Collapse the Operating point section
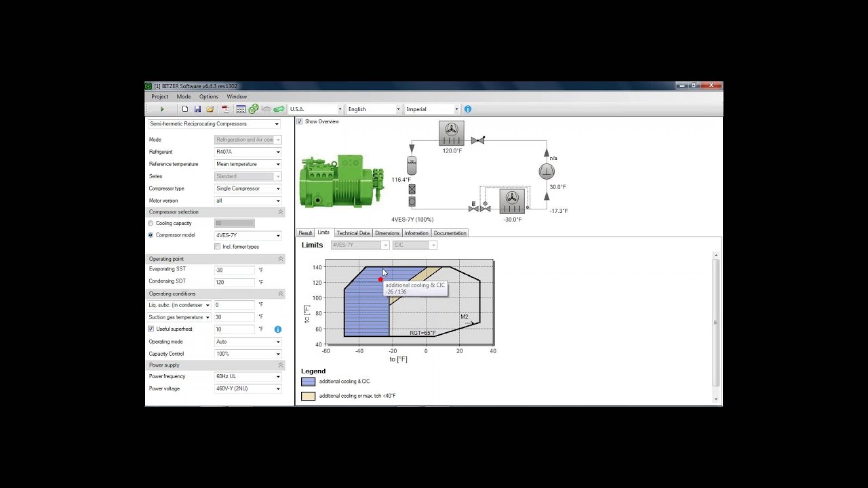This screenshot has width=868, height=488. (x=280, y=259)
